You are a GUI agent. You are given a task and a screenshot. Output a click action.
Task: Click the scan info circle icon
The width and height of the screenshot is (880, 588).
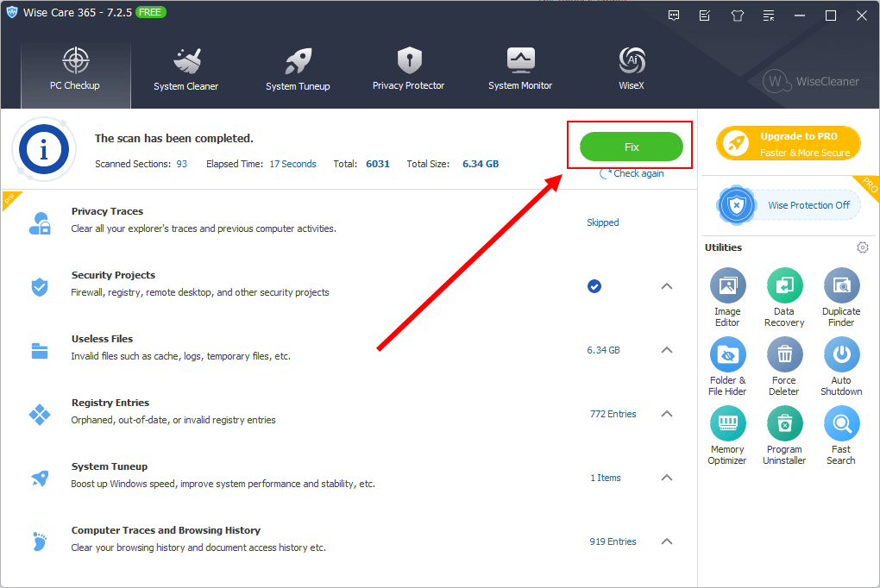(x=44, y=149)
